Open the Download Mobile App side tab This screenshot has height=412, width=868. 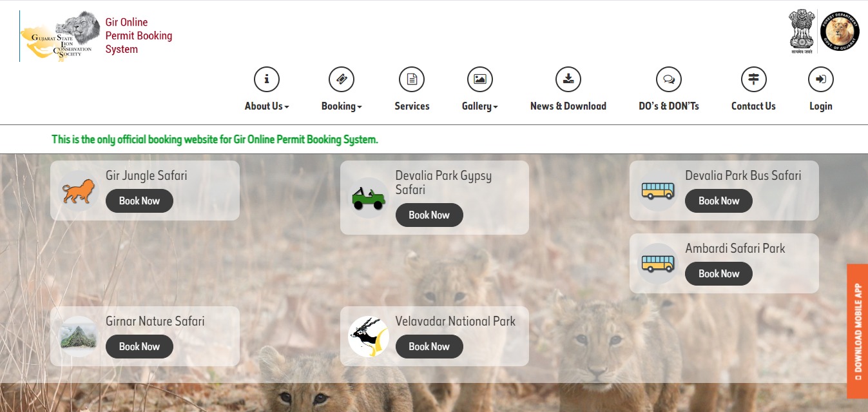click(x=857, y=331)
